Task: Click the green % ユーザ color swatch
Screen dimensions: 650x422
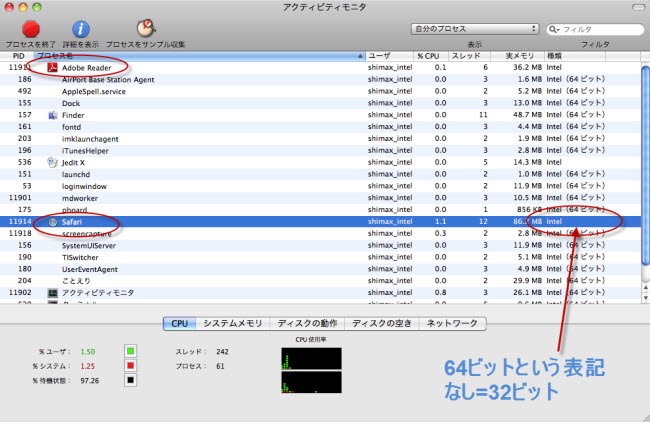Action: click(130, 352)
